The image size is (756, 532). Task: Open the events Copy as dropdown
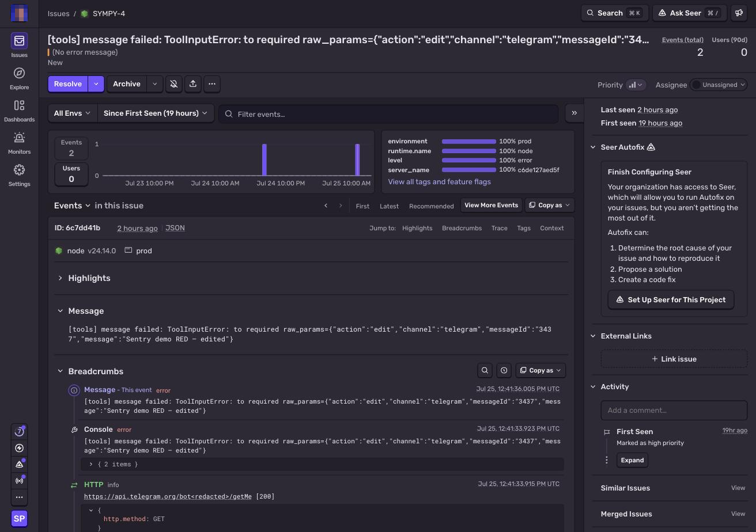tap(550, 205)
